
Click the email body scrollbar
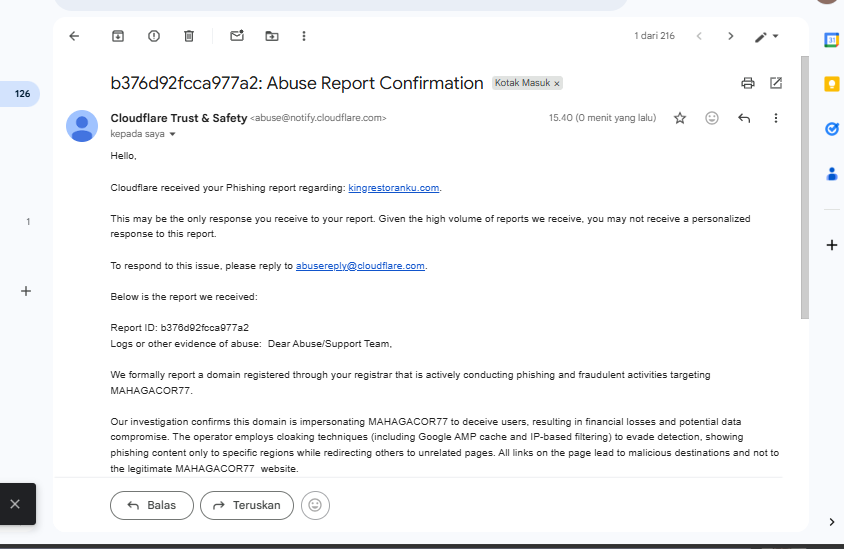click(x=805, y=187)
